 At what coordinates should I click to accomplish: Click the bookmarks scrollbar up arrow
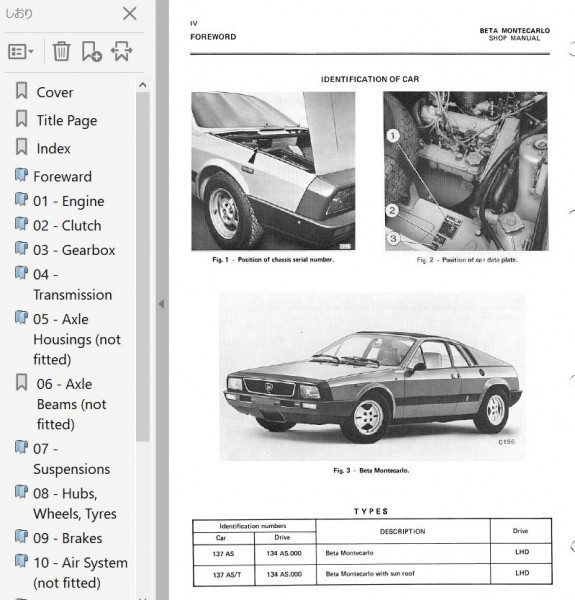pos(143,85)
